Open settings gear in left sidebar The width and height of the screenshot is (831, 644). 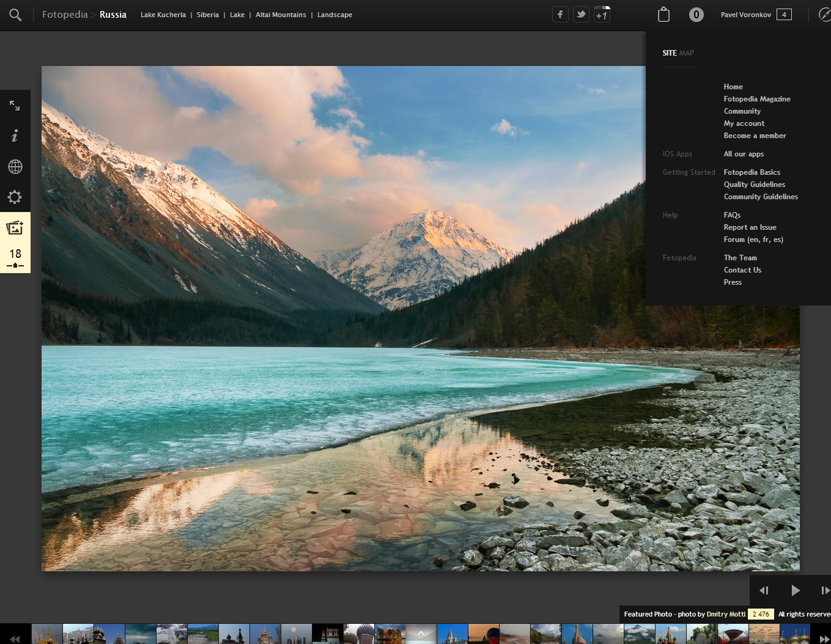pyautogui.click(x=15, y=197)
